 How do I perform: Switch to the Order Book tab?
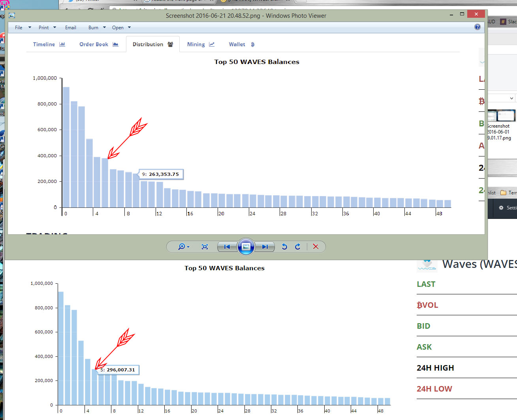(x=99, y=44)
